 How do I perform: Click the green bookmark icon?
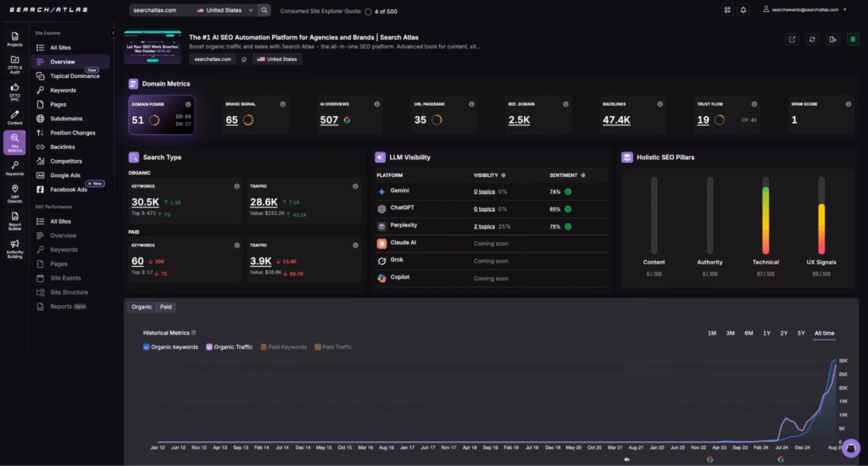(852, 39)
